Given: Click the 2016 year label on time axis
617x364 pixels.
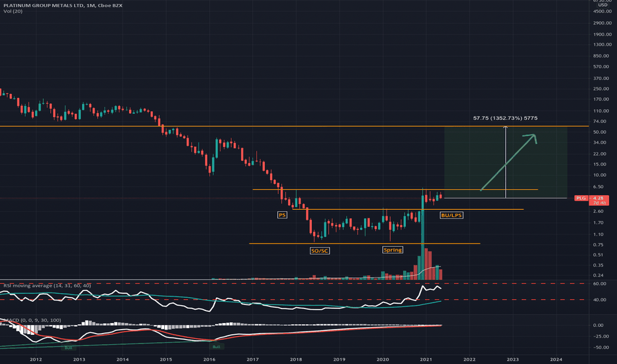Looking at the screenshot, I should point(209,359).
